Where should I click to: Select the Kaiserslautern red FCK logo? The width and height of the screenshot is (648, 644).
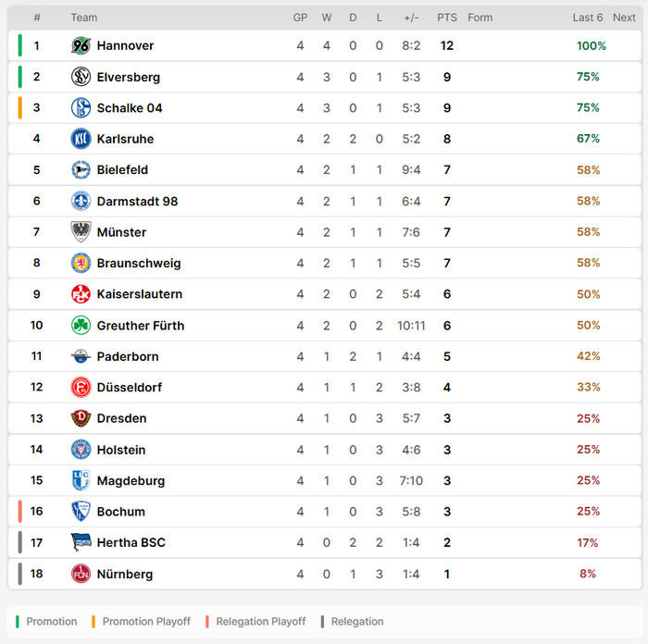81,294
